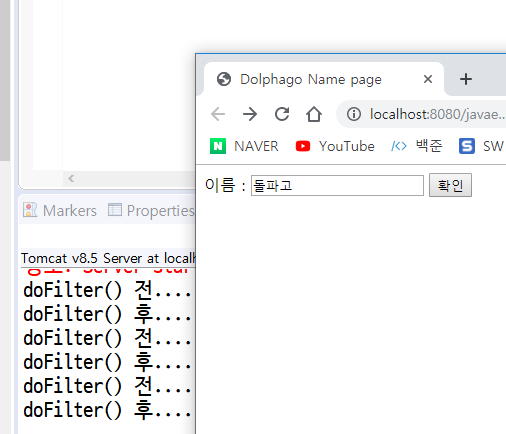Open the YouTube bookmark
The width and height of the screenshot is (506, 434).
[x=335, y=146]
